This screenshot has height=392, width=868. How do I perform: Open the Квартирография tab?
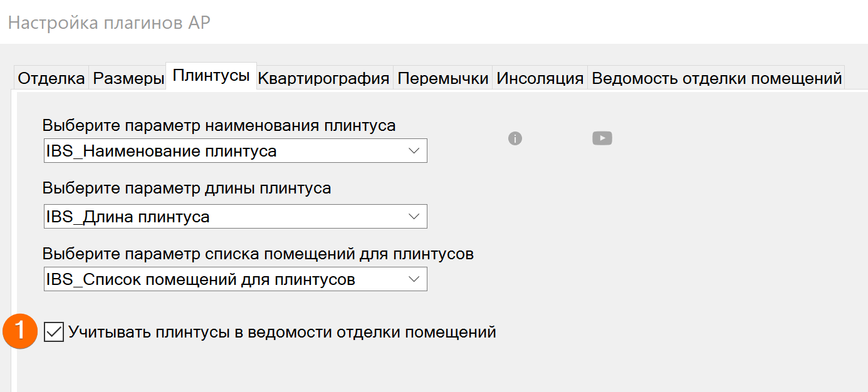(x=324, y=78)
